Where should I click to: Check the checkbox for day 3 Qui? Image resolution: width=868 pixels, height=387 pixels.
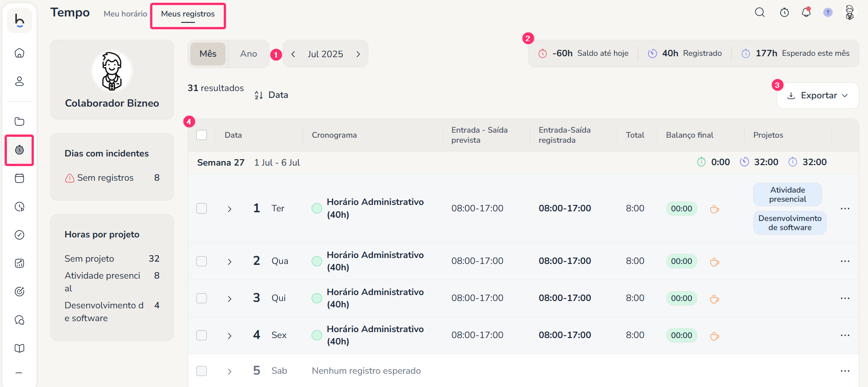click(x=201, y=298)
